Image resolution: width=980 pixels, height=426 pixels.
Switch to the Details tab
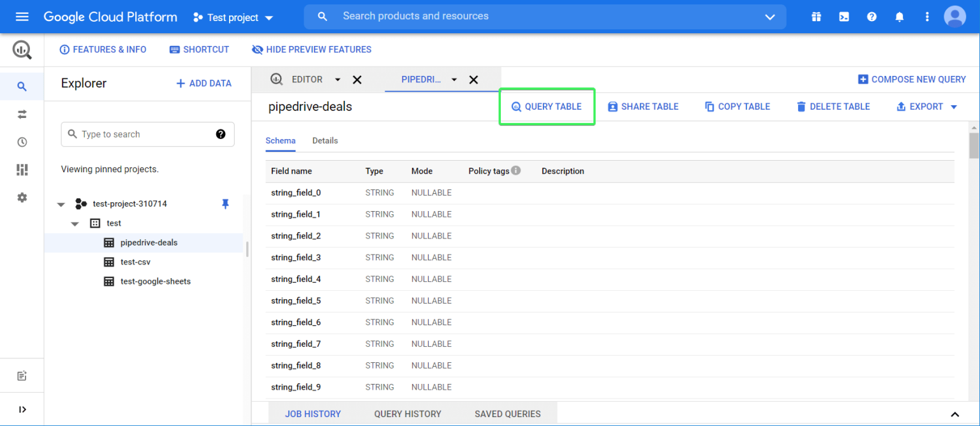(x=325, y=140)
